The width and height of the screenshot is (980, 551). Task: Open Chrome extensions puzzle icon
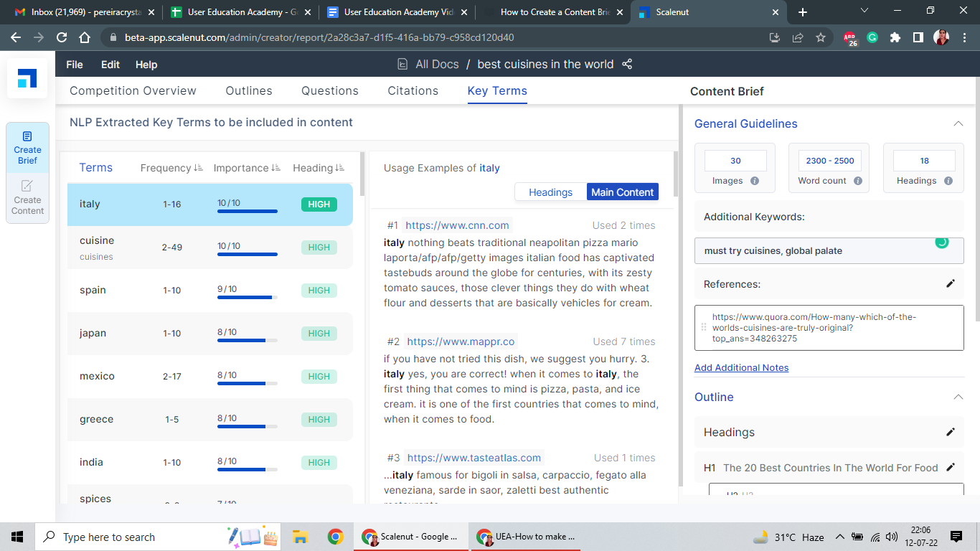pyautogui.click(x=895, y=37)
